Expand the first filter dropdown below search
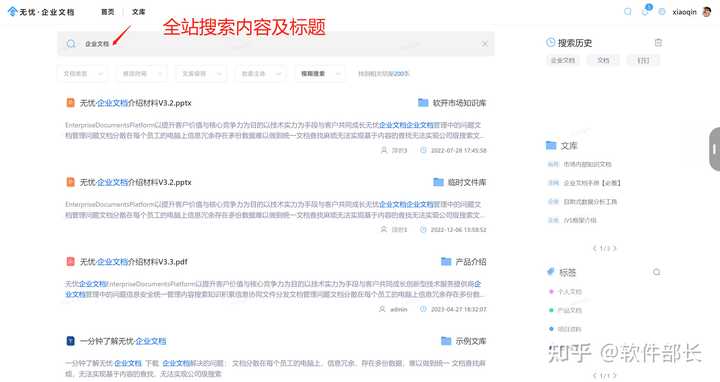 coord(83,73)
